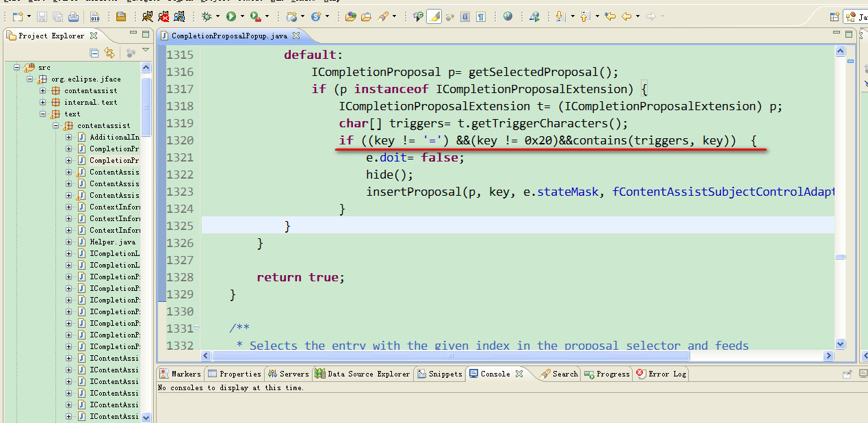The width and height of the screenshot is (868, 423).
Task: Open the Data Source Explorer tab
Action: click(363, 374)
